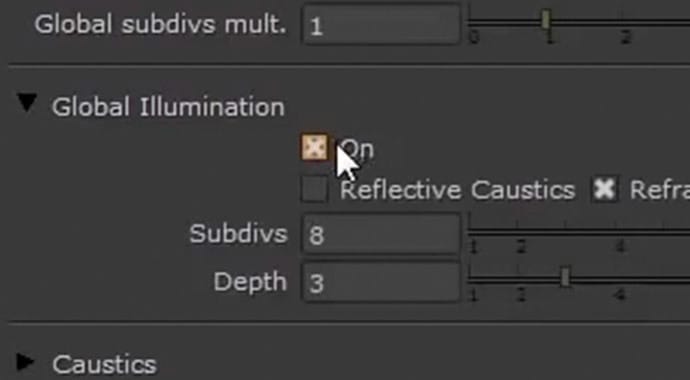
Task: Click the Global subdivs mult. label
Action: 161,25
